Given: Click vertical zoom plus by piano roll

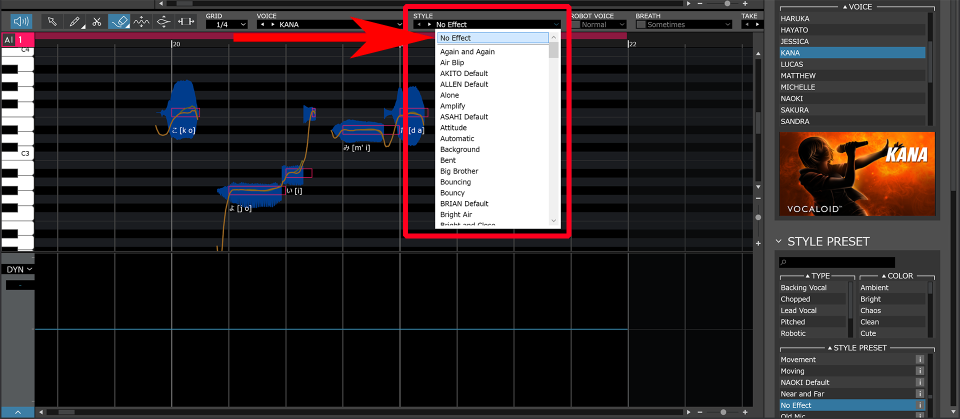Looking at the screenshot, I should pos(759,243).
